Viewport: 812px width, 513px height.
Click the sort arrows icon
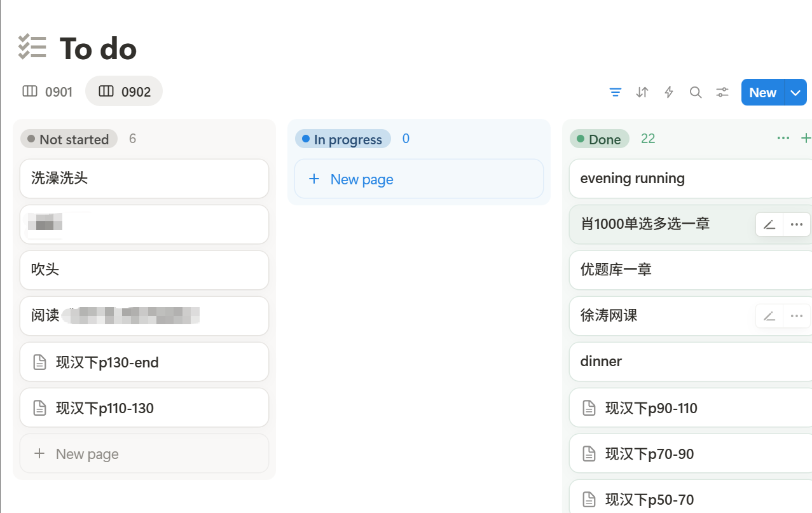coord(642,92)
